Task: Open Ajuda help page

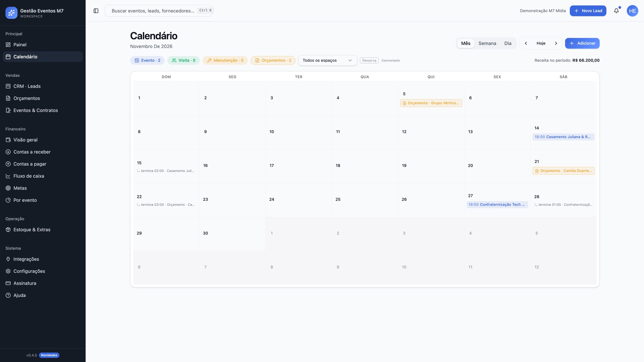Action: pyautogui.click(x=43, y=295)
